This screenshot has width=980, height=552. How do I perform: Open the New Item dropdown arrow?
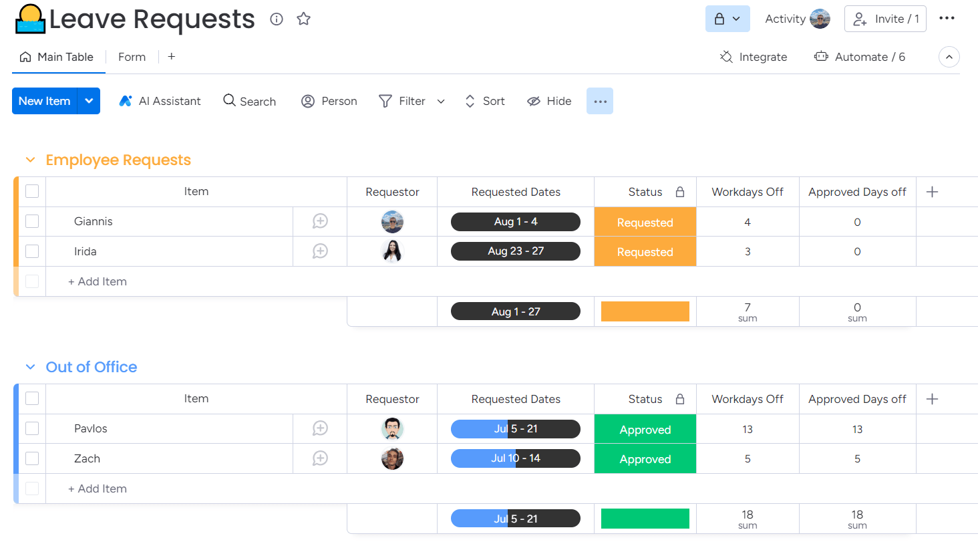[x=89, y=101]
